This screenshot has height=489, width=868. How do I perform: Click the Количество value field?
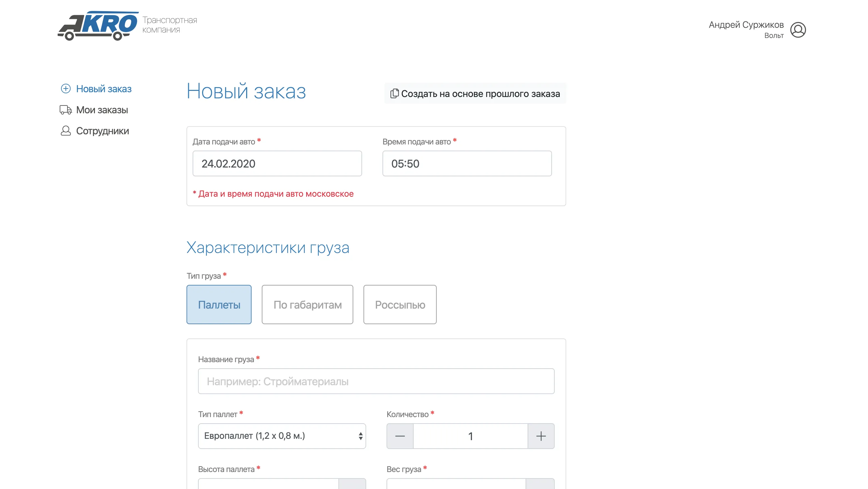coord(470,436)
